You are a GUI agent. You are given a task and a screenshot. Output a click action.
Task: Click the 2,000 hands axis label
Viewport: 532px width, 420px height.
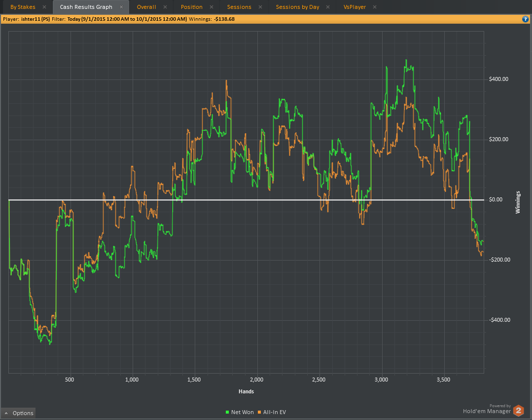click(x=256, y=380)
